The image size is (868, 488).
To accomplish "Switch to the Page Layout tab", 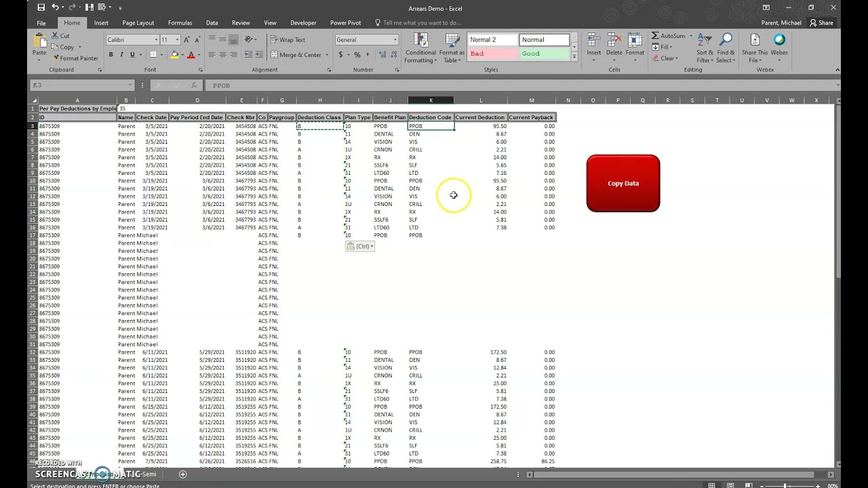I will 138,22.
